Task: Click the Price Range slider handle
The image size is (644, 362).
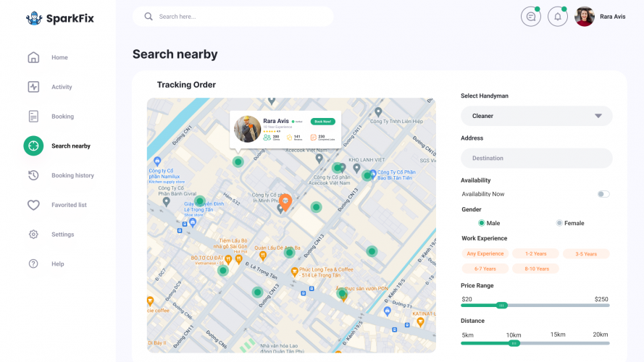Action: point(501,306)
